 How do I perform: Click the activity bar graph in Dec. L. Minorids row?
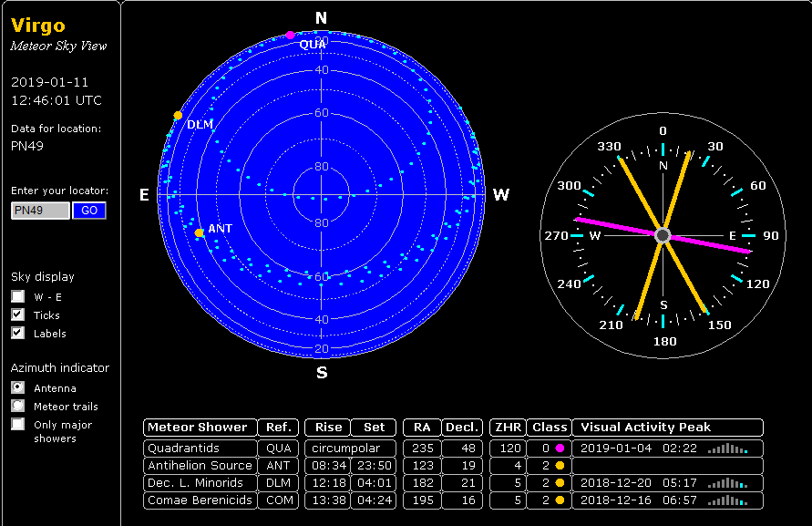[727, 483]
